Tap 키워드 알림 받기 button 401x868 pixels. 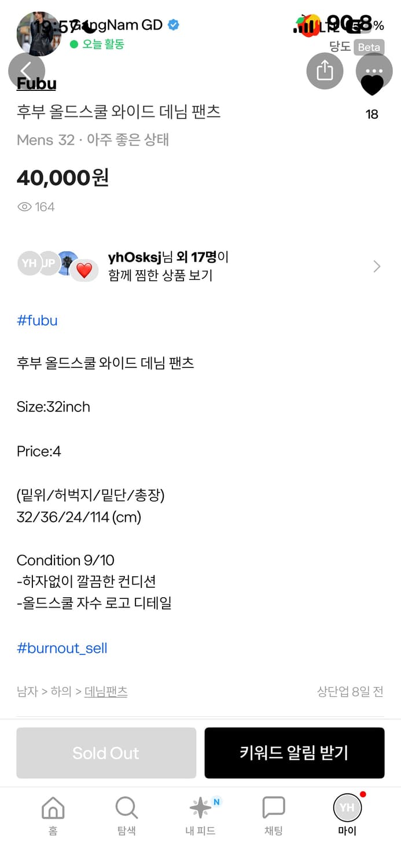tap(295, 753)
